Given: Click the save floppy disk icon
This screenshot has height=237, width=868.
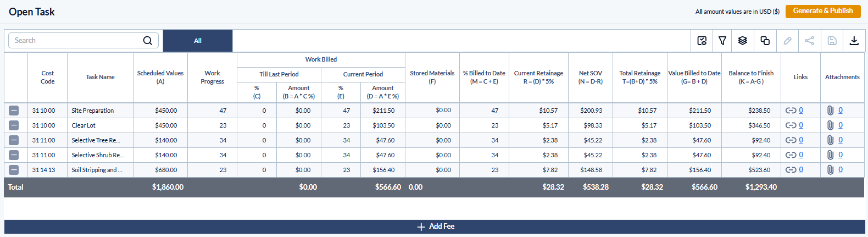Looking at the screenshot, I should (x=832, y=41).
